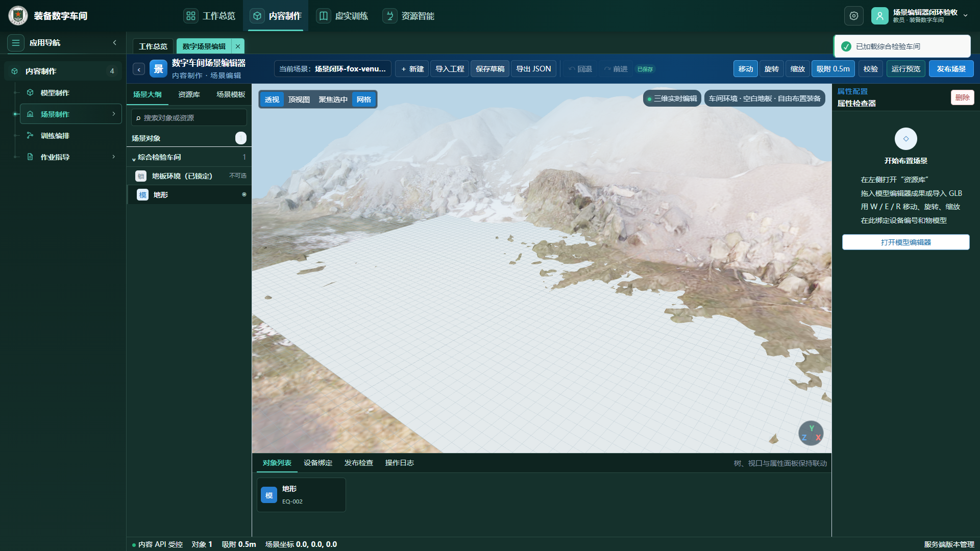Open the 工作总览 page tab

[153, 46]
